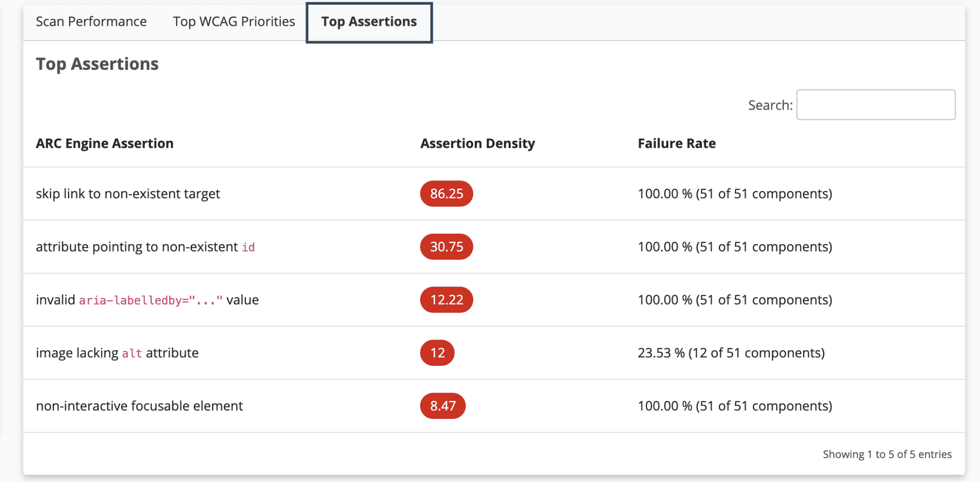Select the Top Assertions tab
This screenshot has height=482, width=980.
click(369, 22)
